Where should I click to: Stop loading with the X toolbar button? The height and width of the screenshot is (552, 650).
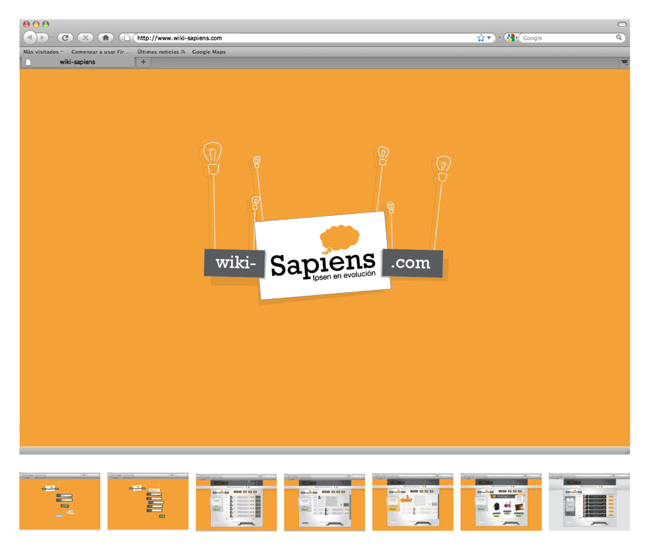click(85, 38)
